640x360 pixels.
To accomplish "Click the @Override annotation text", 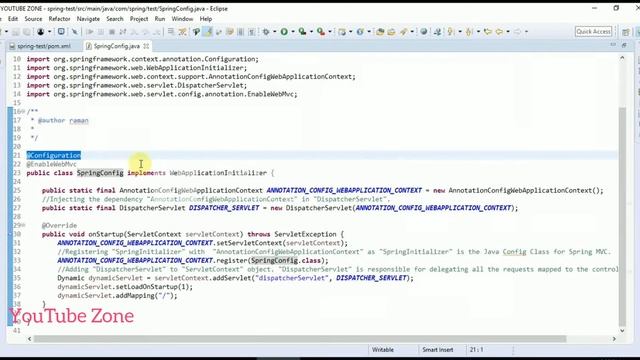I will tap(59, 225).
